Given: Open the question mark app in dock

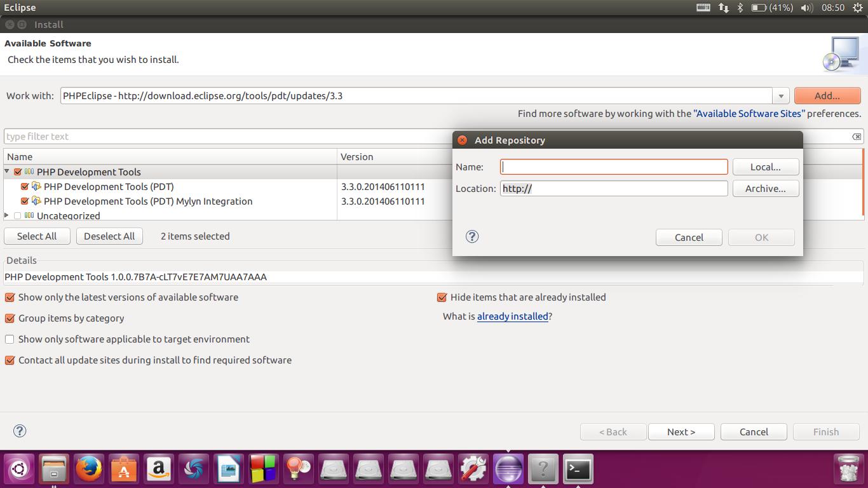Looking at the screenshot, I should coord(543,470).
